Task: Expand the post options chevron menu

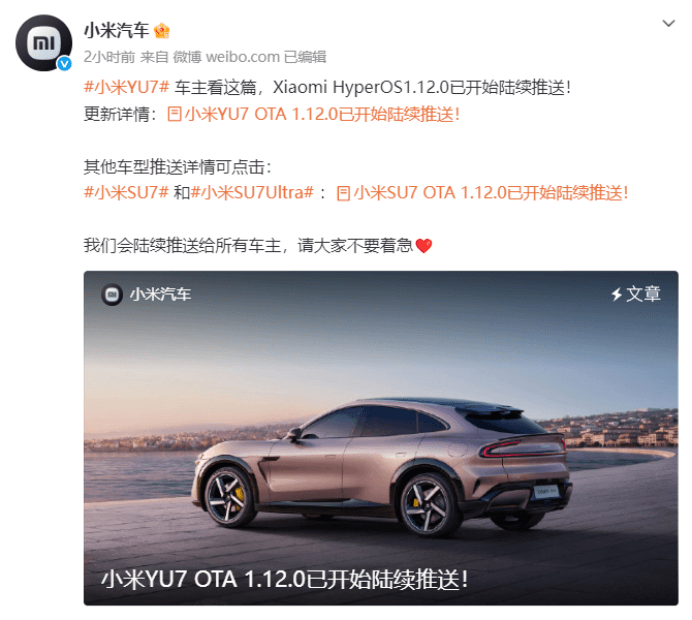Action: (669, 23)
